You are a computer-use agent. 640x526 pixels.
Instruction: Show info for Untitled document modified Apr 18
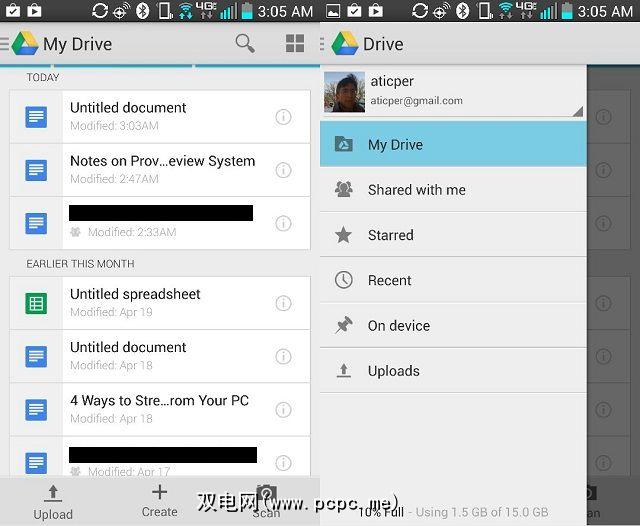tap(283, 356)
